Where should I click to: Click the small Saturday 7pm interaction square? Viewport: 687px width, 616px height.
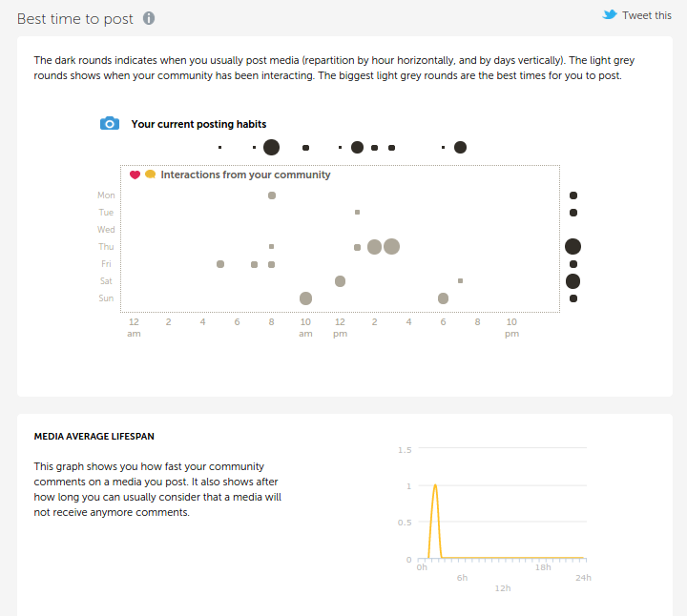460,281
